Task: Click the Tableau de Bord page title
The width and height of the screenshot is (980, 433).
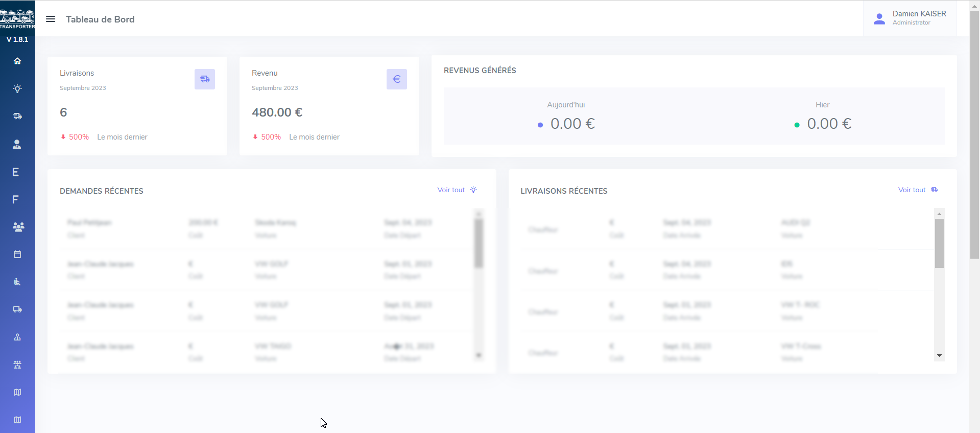Action: (100, 19)
